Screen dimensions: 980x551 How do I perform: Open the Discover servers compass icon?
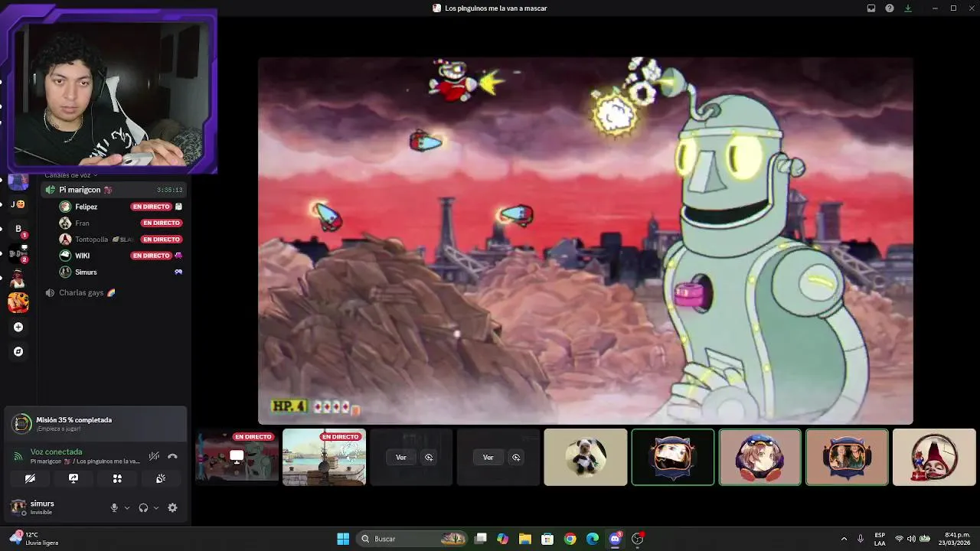click(x=18, y=351)
